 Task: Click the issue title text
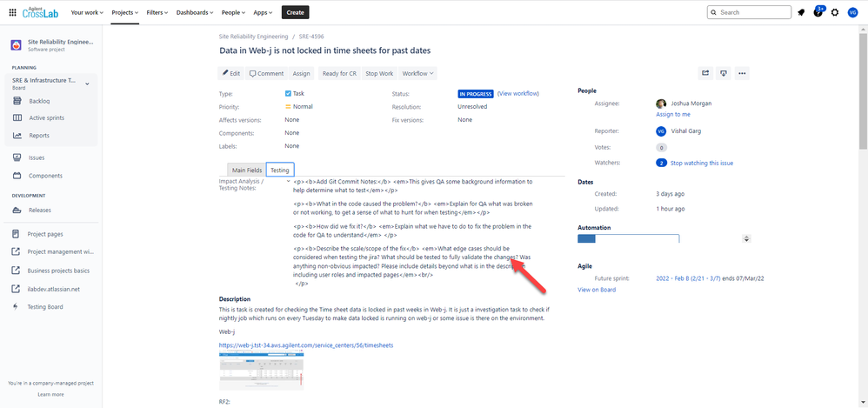coord(325,51)
